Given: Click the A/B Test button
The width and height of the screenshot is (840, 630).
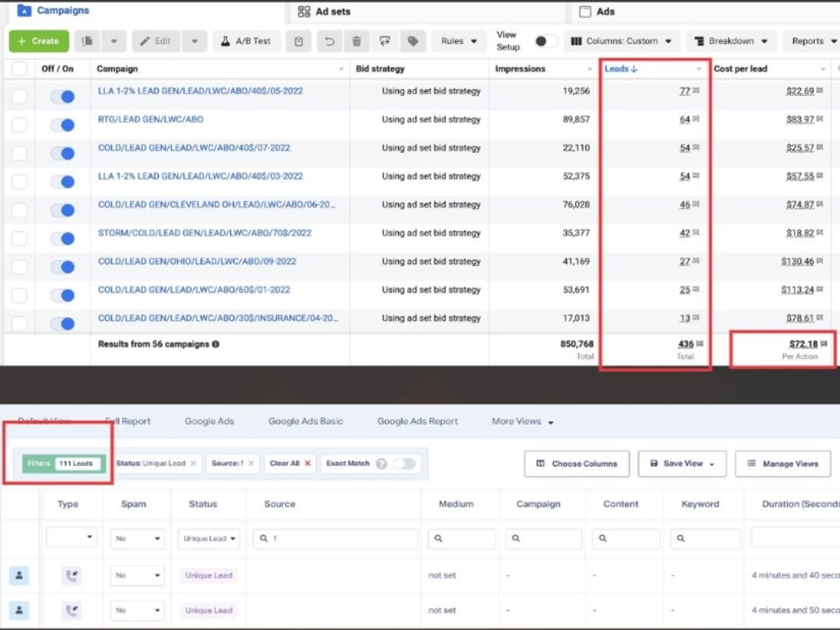Looking at the screenshot, I should (246, 41).
